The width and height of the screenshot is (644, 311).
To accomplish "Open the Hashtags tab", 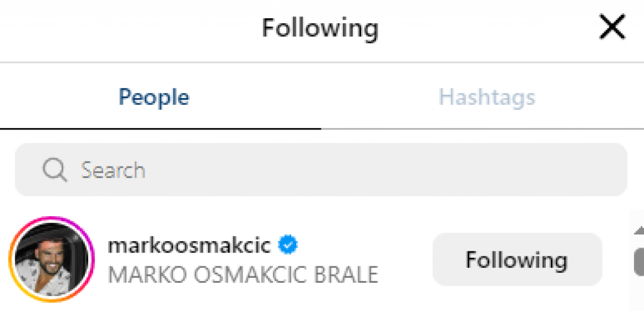I will point(487,97).
